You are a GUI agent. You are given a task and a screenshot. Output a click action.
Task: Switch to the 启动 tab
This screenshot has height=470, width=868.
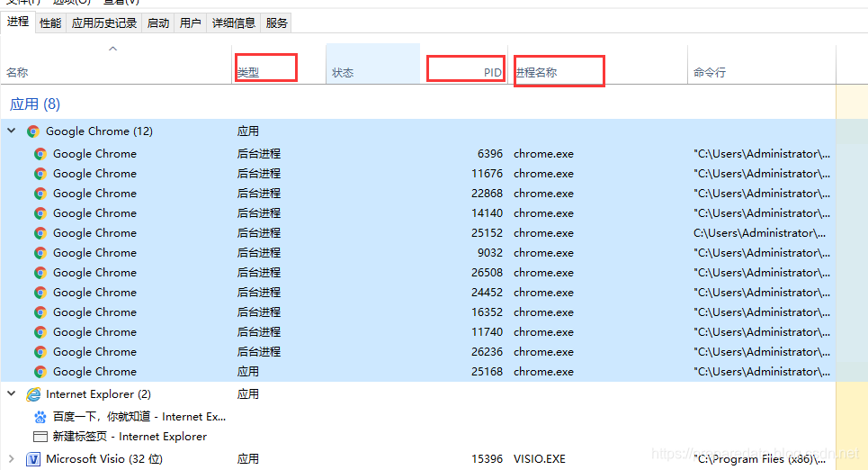pos(157,23)
